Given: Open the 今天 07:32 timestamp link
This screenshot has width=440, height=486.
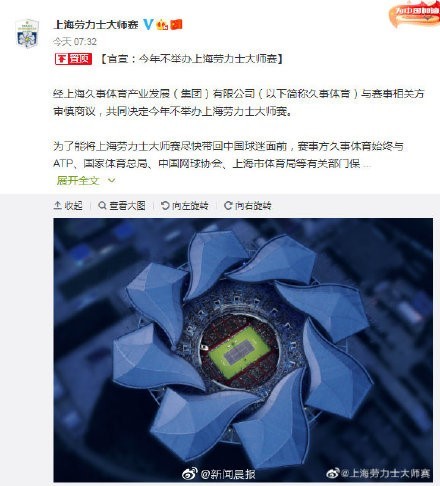Looking at the screenshot, I should click(75, 42).
